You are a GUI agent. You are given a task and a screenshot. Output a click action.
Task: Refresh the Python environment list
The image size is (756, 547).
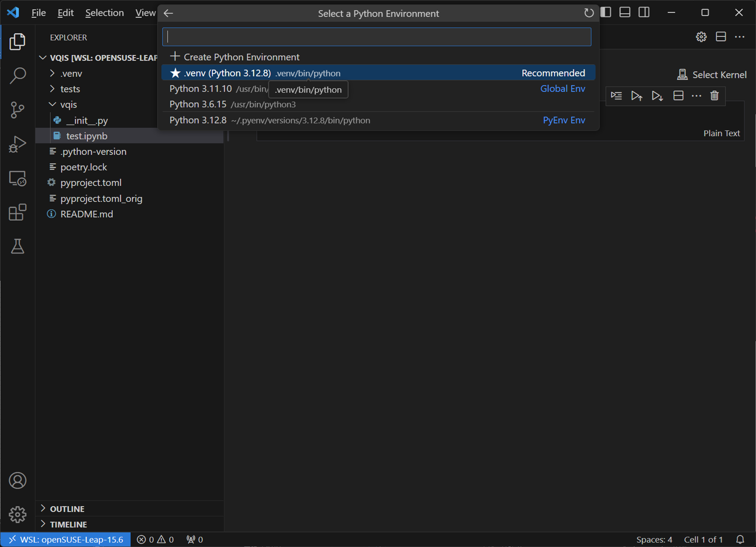click(x=588, y=13)
